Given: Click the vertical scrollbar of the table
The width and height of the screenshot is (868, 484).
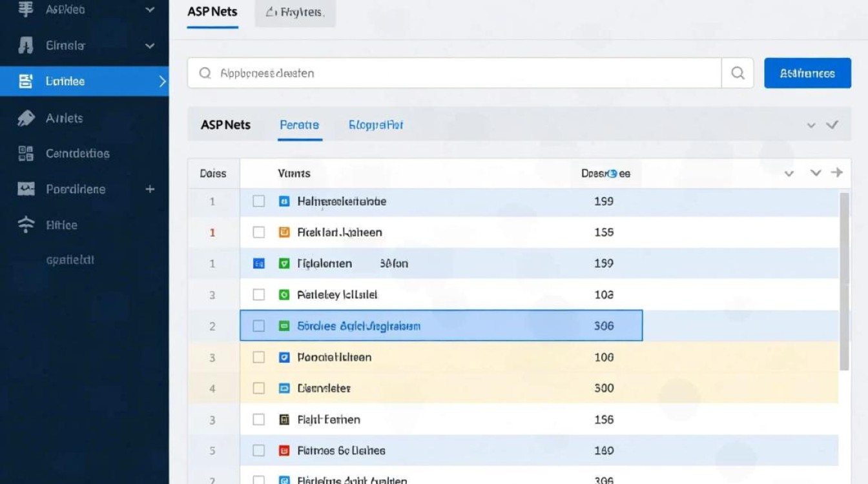Looking at the screenshot, I should 843,281.
